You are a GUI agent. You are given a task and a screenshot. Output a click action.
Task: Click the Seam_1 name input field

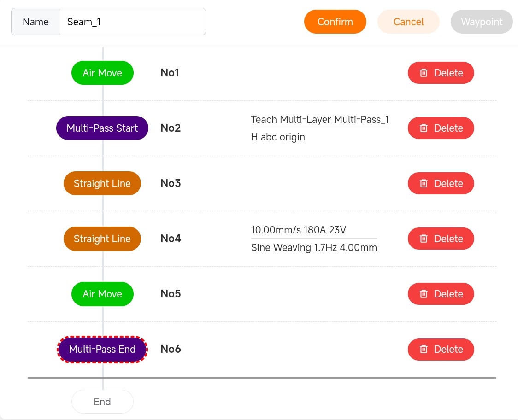click(x=133, y=22)
